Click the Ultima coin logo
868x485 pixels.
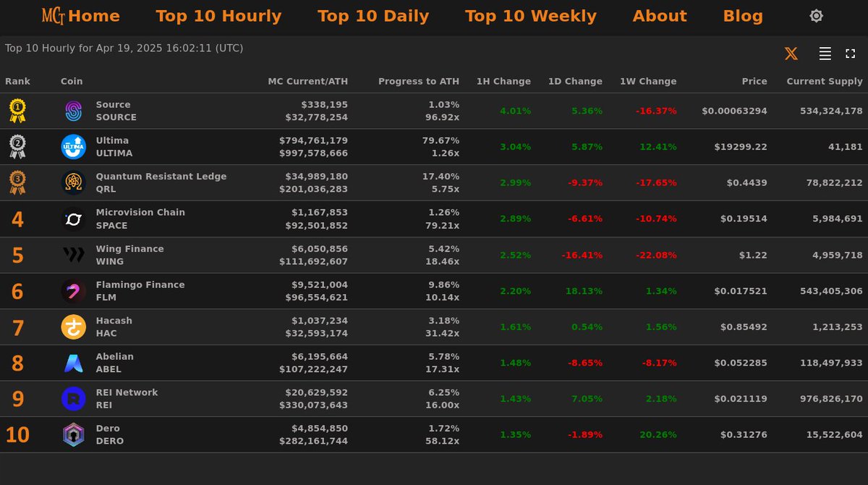(x=73, y=147)
